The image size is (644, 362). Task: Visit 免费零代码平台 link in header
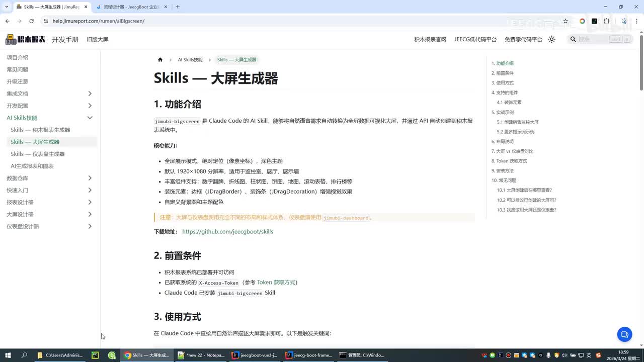pyautogui.click(x=523, y=39)
